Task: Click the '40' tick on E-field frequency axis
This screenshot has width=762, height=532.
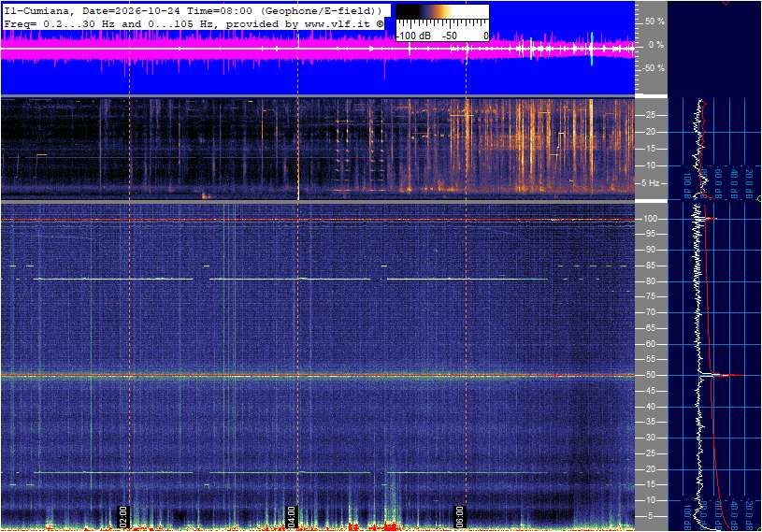Action: 650,407
